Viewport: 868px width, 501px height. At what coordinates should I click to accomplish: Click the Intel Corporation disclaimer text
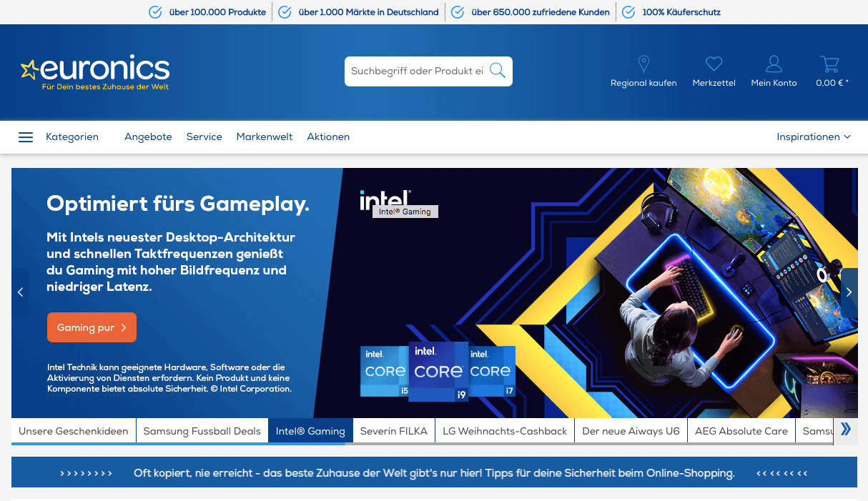tap(169, 378)
